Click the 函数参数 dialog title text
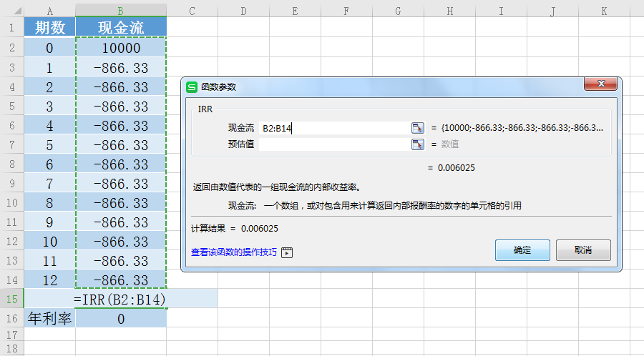Screen dimensions: 644x356 218,87
